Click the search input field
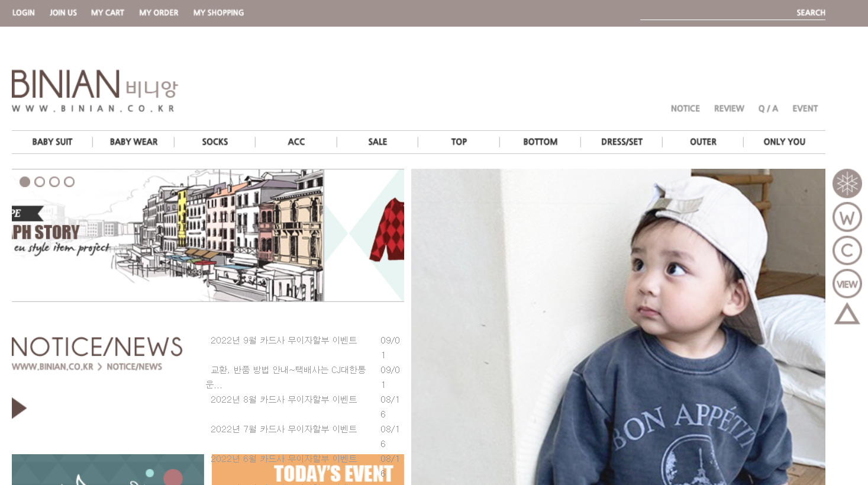Image resolution: width=868 pixels, height=485 pixels. point(717,12)
